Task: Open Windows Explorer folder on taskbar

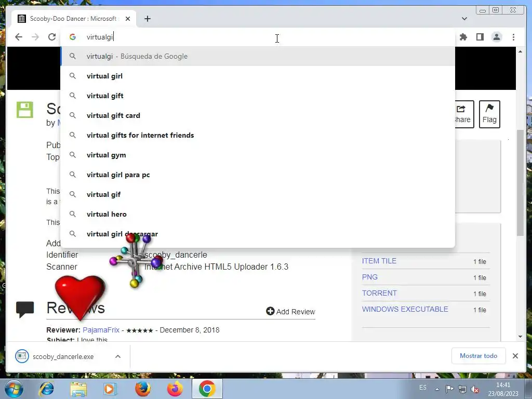Action: [78, 389]
